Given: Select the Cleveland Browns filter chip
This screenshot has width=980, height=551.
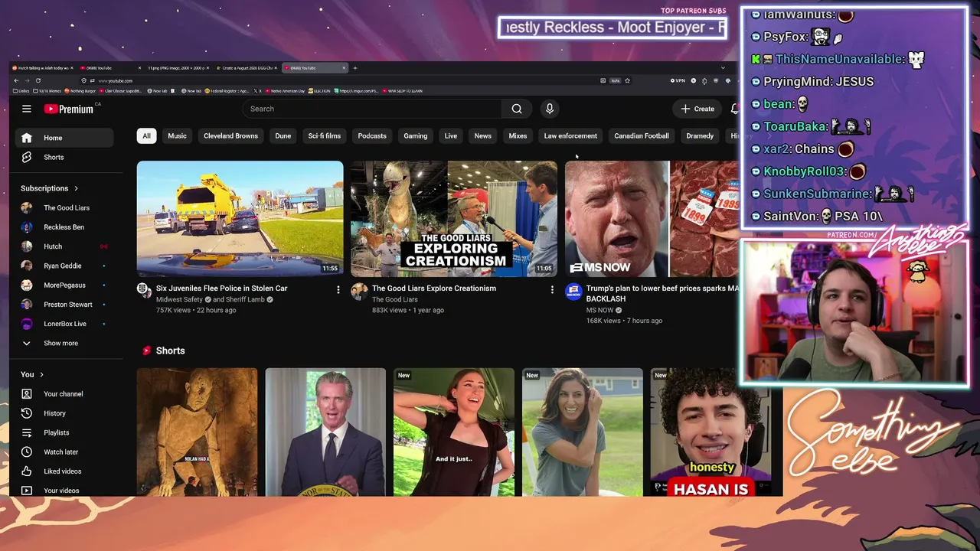Looking at the screenshot, I should pos(230,136).
